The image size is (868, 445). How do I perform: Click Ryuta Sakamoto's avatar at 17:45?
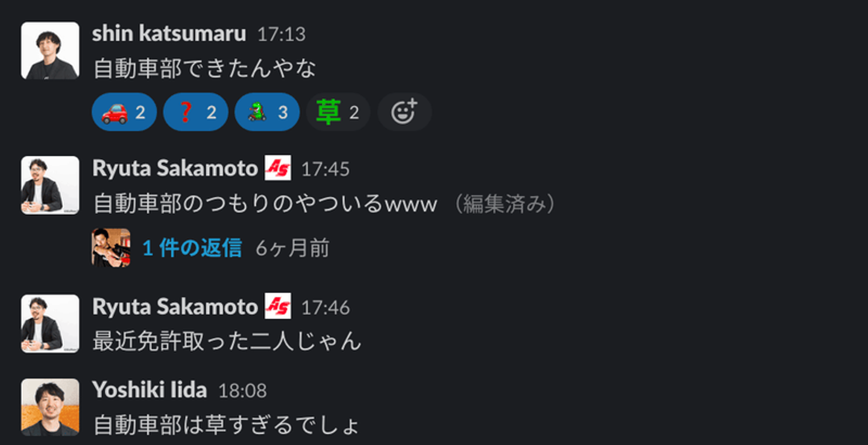coord(50,185)
